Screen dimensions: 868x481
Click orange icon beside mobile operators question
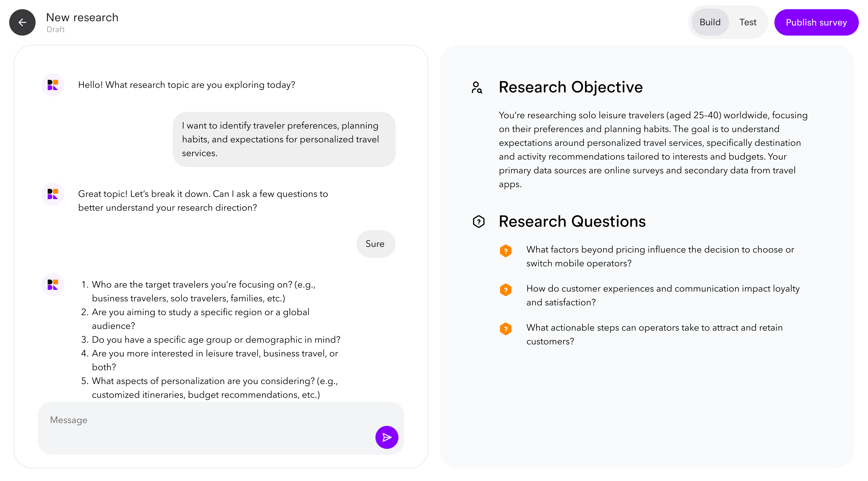pyautogui.click(x=505, y=251)
